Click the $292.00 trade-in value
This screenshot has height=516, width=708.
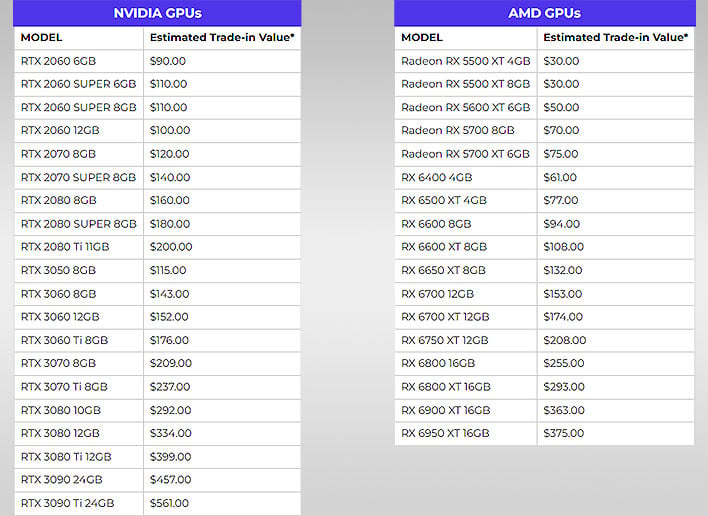click(171, 410)
